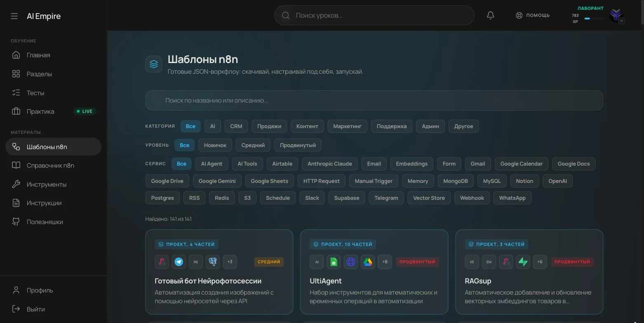644x323 pixels.
Task: Select level filter Продвинутый
Action: (298, 145)
